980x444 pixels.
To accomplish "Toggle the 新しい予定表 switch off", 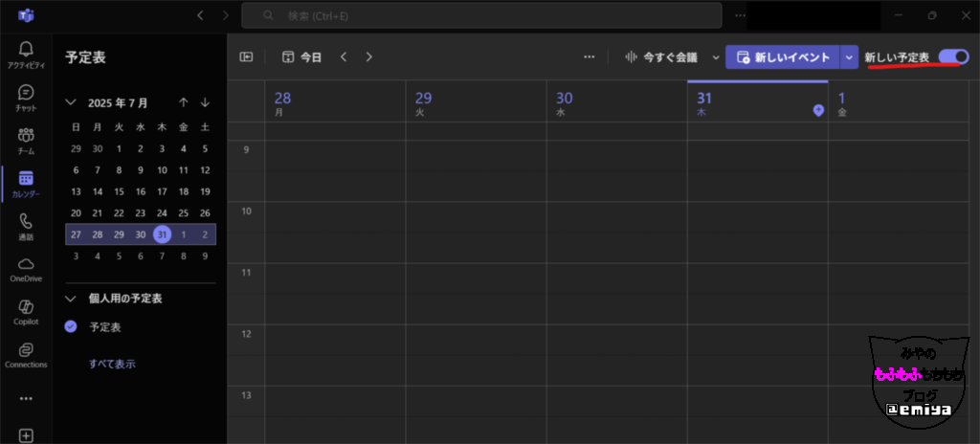I will [x=952, y=56].
